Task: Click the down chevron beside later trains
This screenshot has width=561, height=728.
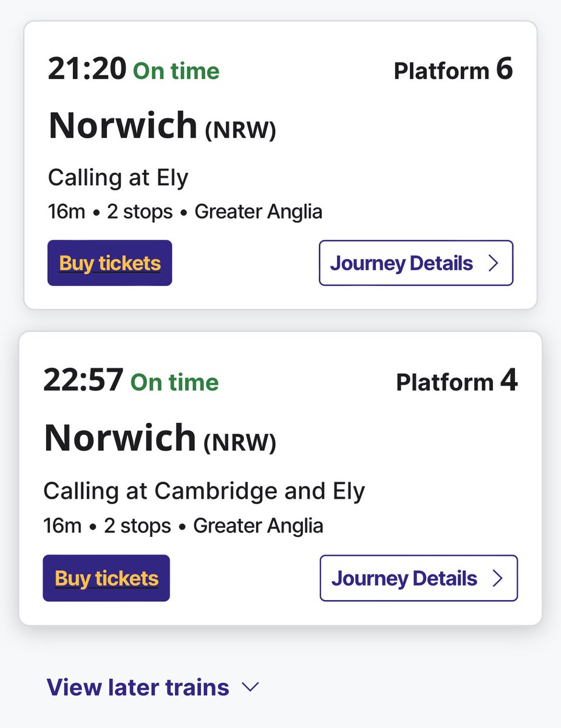Action: pos(250,687)
